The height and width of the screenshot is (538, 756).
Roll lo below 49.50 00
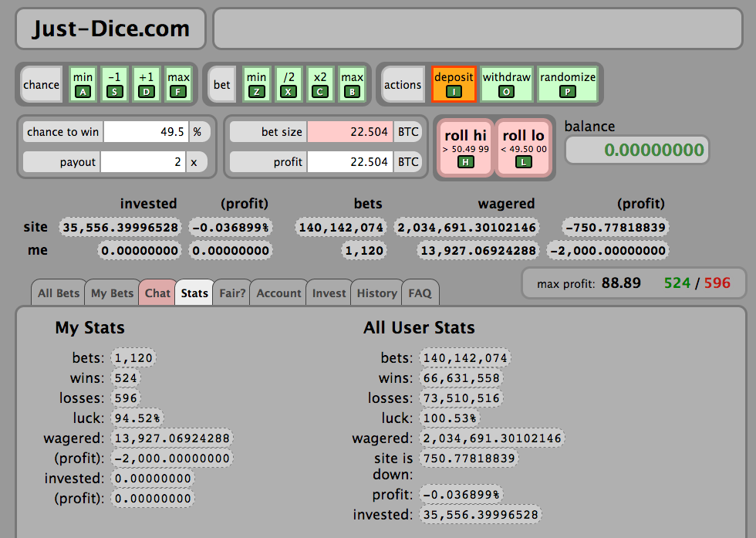tap(524, 149)
